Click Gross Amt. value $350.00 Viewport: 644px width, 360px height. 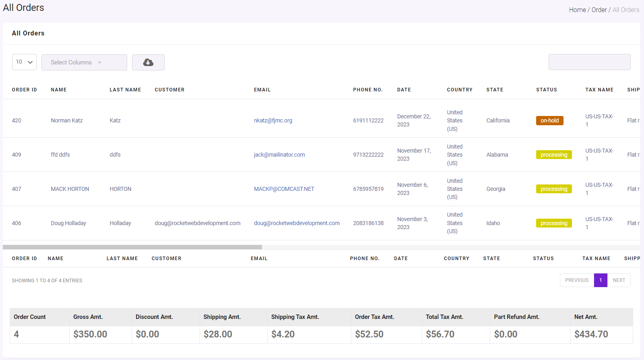(x=90, y=334)
